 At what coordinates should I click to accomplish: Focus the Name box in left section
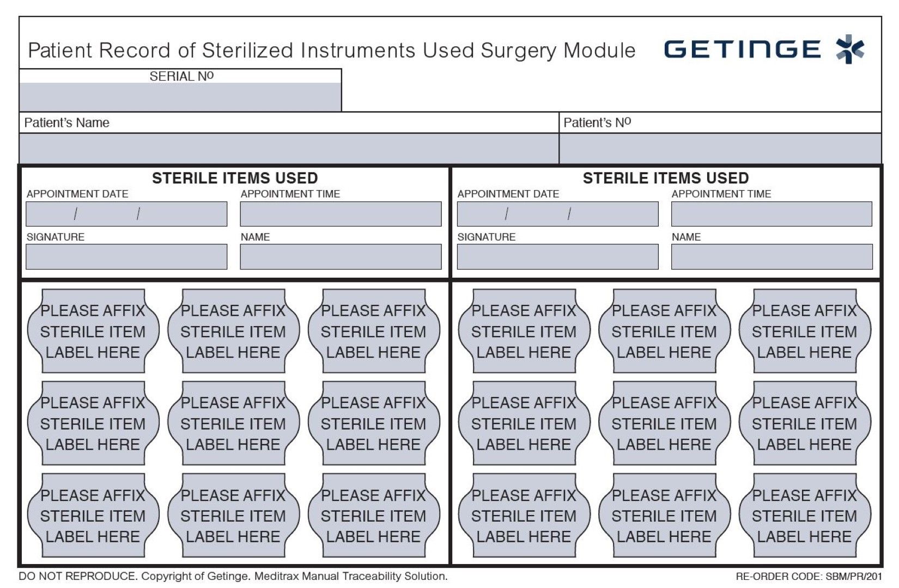(x=341, y=256)
